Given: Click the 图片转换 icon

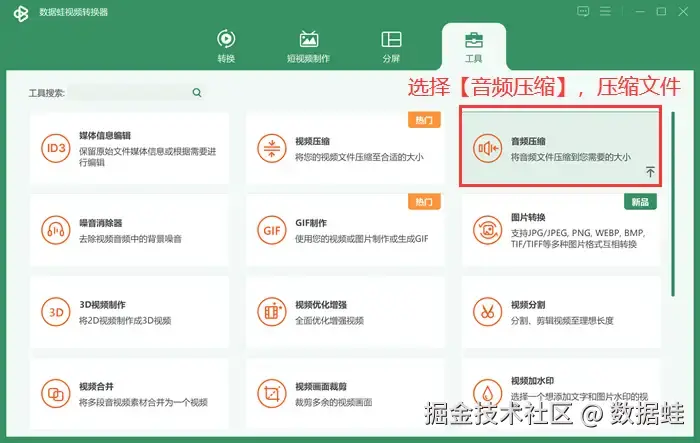Looking at the screenshot, I should coord(488,230).
